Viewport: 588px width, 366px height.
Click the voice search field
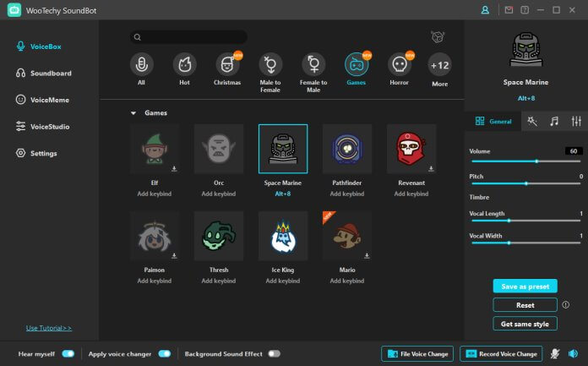click(188, 37)
